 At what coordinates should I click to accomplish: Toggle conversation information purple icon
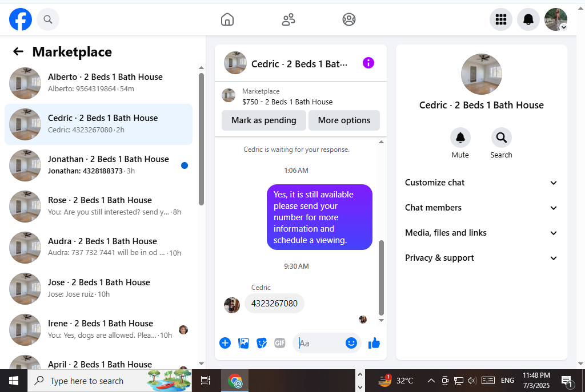pos(368,63)
